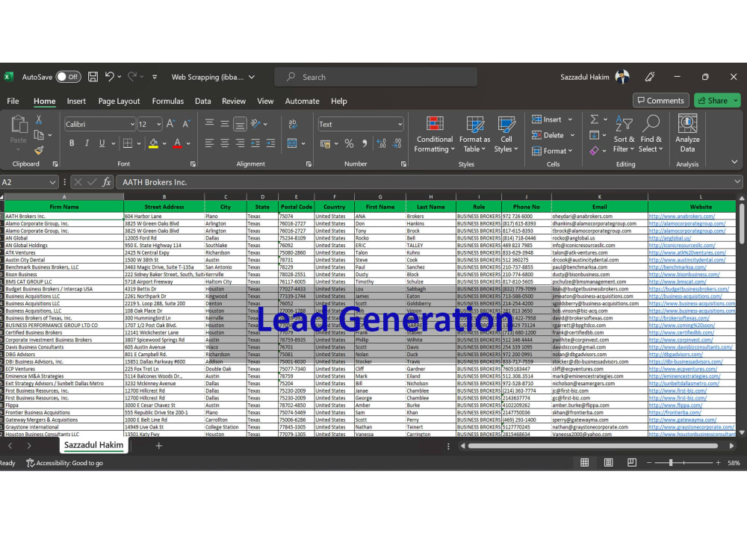Switch to the Insert ribbon tab
Screen dimensions: 747x560
click(x=76, y=101)
